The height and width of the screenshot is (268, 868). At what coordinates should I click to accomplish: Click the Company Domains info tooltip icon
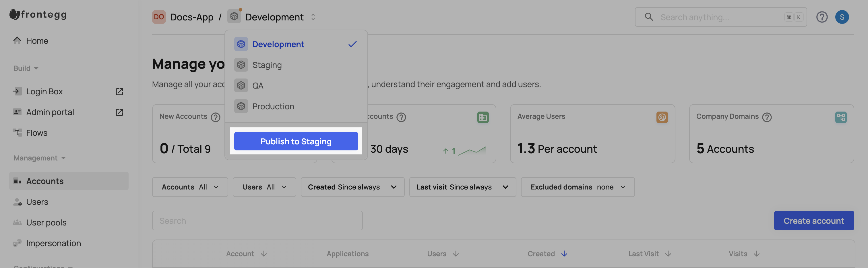coord(767,117)
